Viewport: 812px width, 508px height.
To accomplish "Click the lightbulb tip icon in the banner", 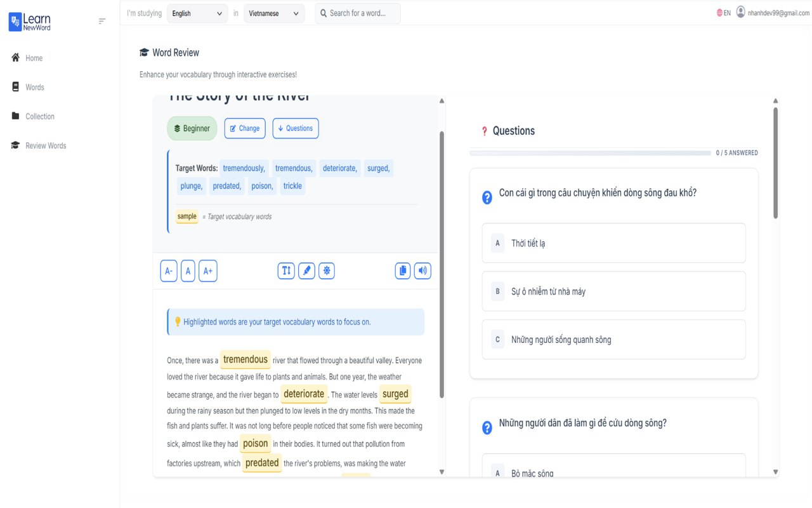I will pyautogui.click(x=178, y=322).
